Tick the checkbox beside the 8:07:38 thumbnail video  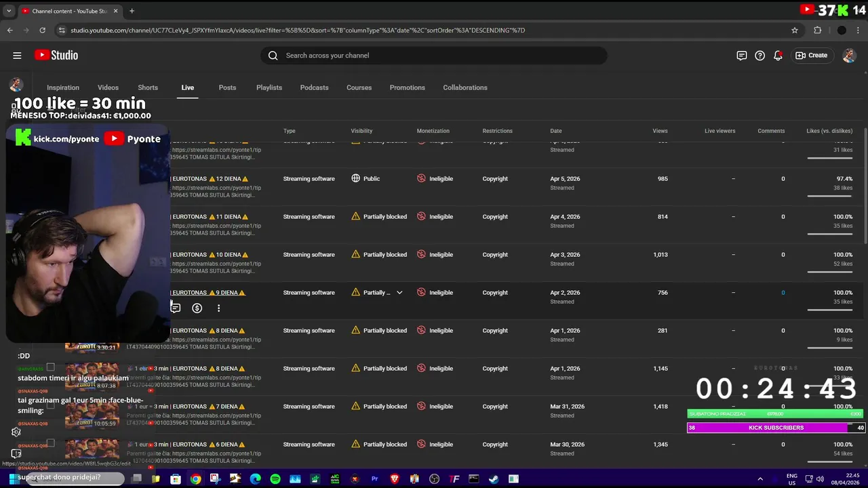(x=50, y=367)
